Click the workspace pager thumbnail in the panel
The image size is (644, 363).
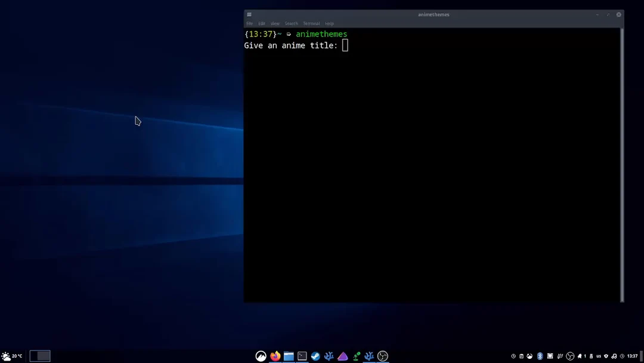(x=40, y=356)
